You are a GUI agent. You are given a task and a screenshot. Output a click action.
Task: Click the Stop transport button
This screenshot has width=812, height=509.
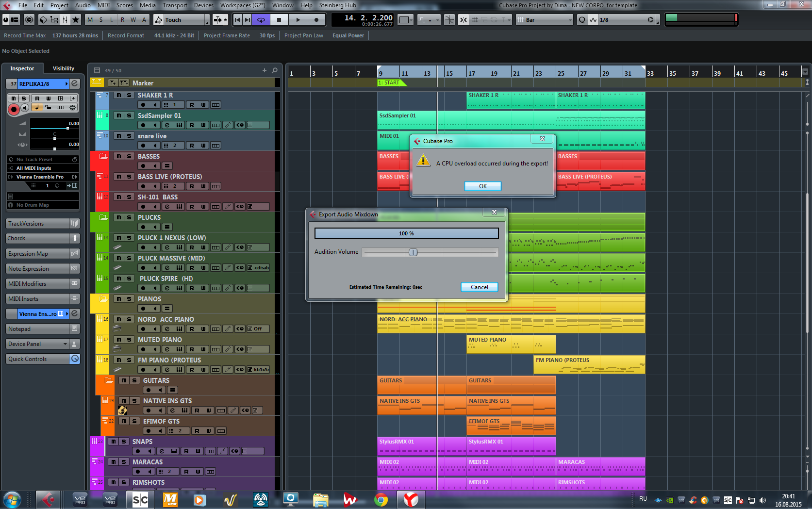[x=279, y=20]
